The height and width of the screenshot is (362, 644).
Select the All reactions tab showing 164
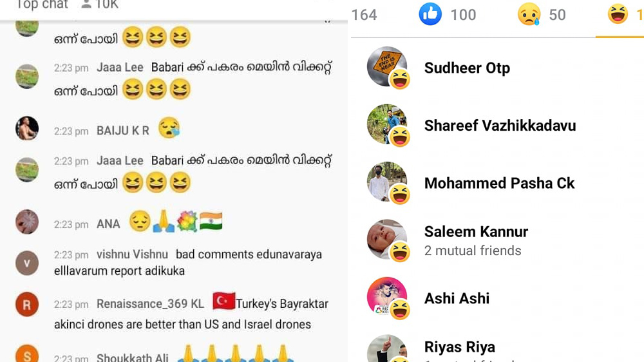[364, 15]
